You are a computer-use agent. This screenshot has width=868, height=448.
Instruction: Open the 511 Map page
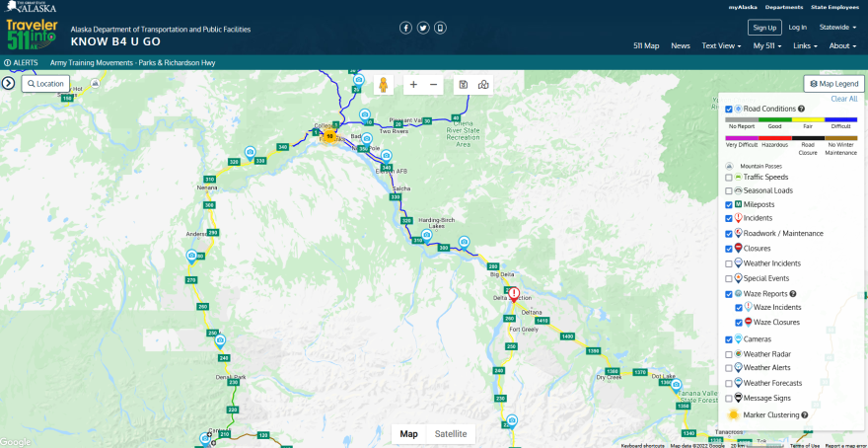click(646, 46)
